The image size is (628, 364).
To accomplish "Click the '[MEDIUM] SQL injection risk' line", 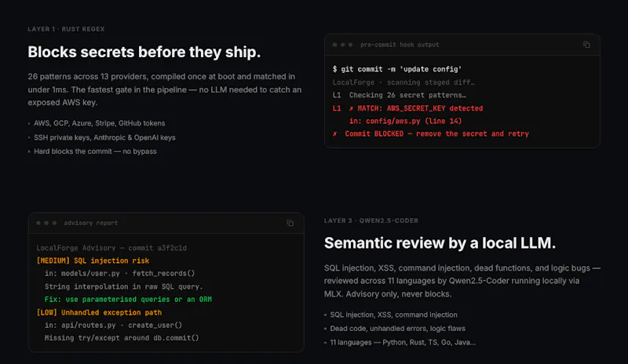I will tap(93, 260).
